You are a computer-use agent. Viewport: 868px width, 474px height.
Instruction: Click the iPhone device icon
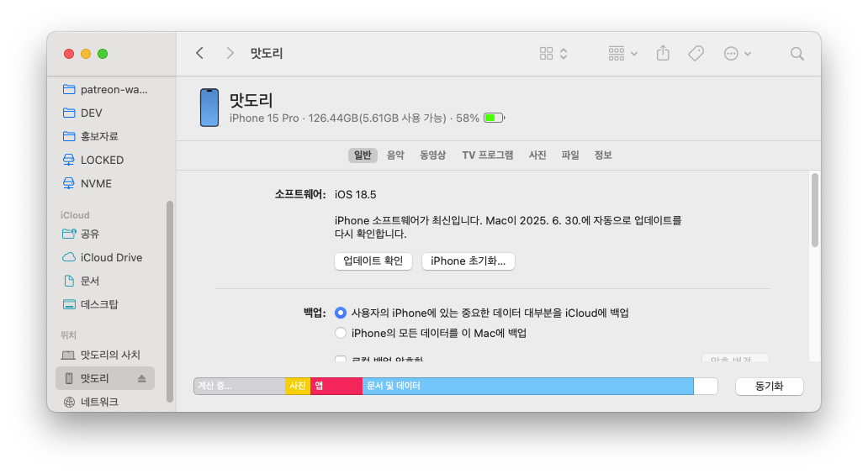[209, 108]
